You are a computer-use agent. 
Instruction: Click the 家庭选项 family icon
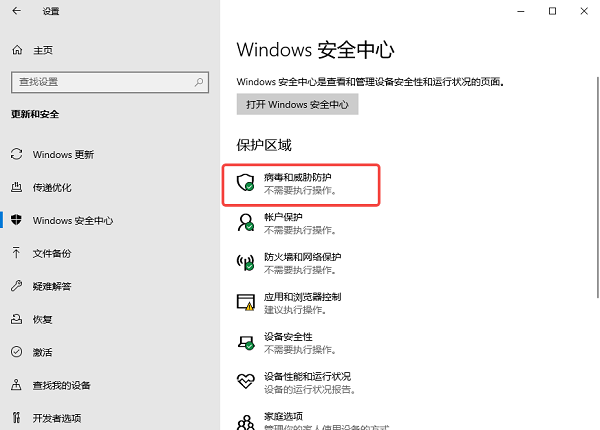coord(246,422)
